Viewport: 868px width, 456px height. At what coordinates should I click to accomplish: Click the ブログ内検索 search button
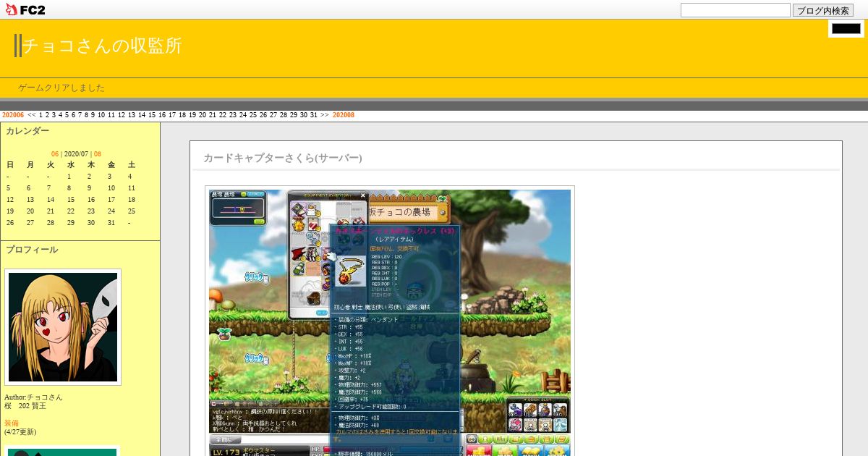pyautogui.click(x=823, y=10)
